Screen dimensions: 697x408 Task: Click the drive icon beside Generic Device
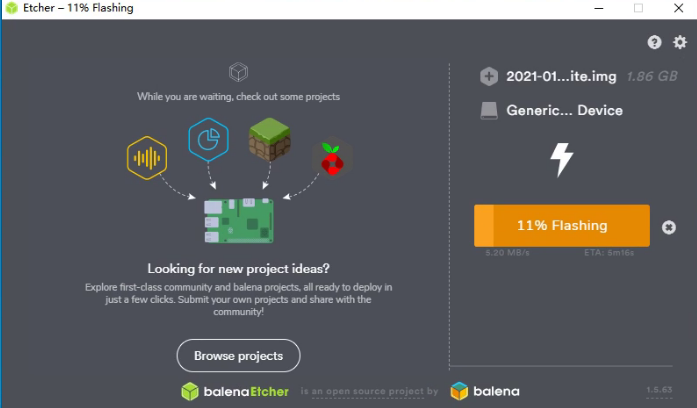(x=489, y=111)
